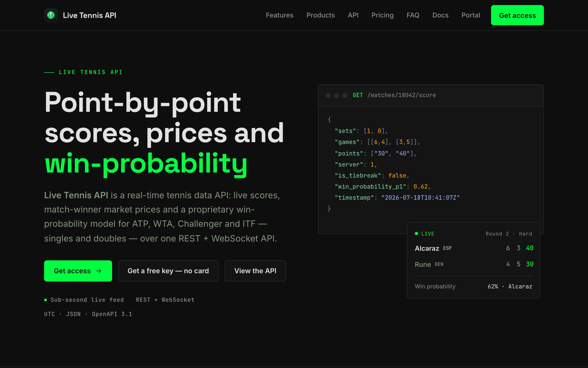Jump to the FAQ section
The height and width of the screenshot is (368, 588).
pyautogui.click(x=413, y=15)
